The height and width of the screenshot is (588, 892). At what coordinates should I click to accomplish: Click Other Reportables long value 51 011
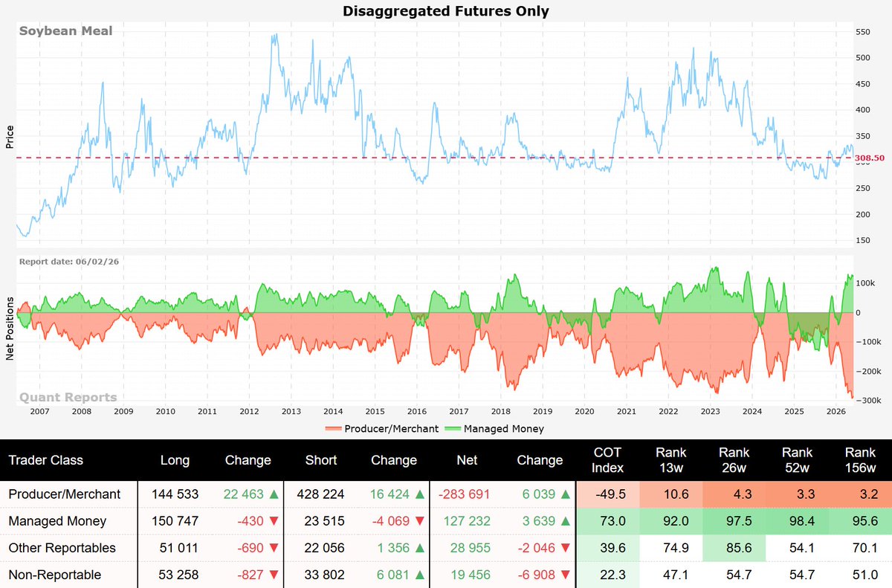[175, 548]
